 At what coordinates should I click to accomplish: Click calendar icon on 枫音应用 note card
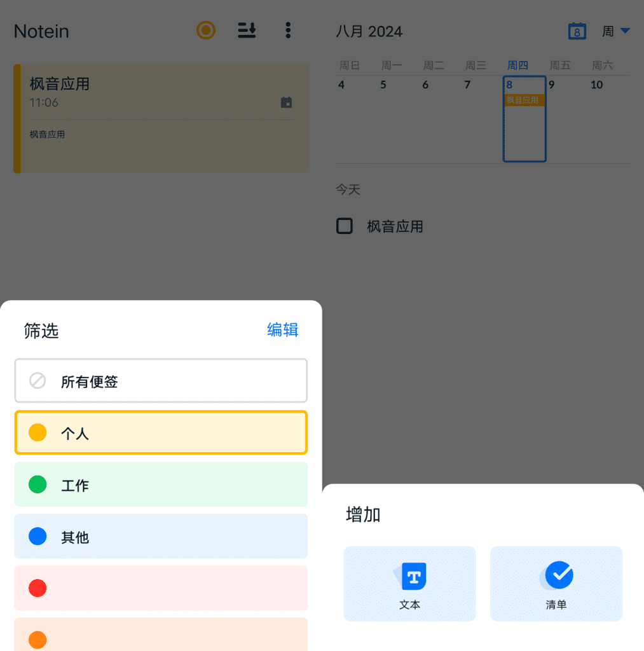pyautogui.click(x=286, y=102)
